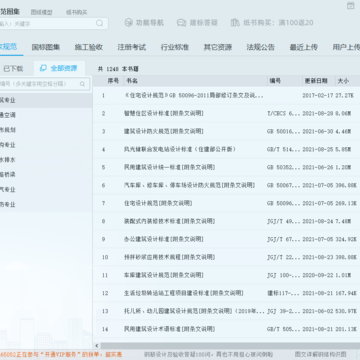Click 生活垃圾转运站工程项目建设标准 row
This screenshot has height=360, width=360.
click(x=227, y=293)
